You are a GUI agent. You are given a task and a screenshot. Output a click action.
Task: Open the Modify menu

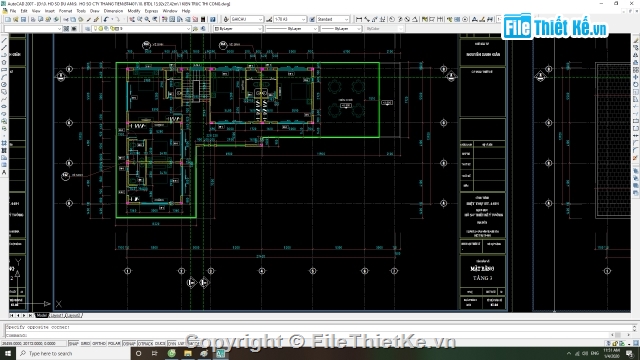coord(134,11)
